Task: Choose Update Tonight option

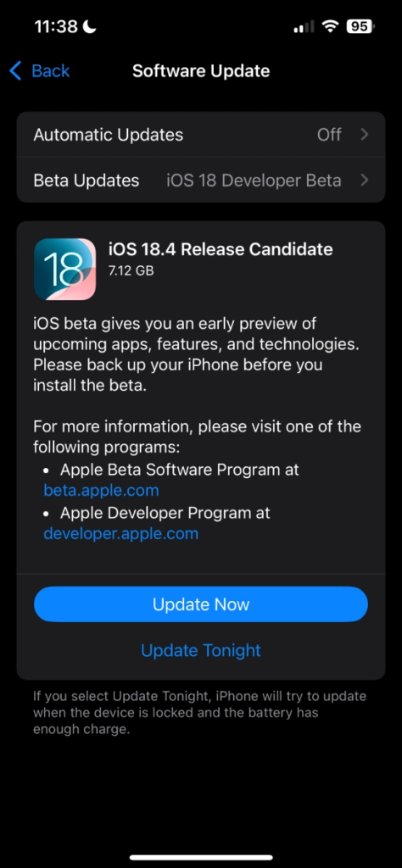Action: coord(201,650)
